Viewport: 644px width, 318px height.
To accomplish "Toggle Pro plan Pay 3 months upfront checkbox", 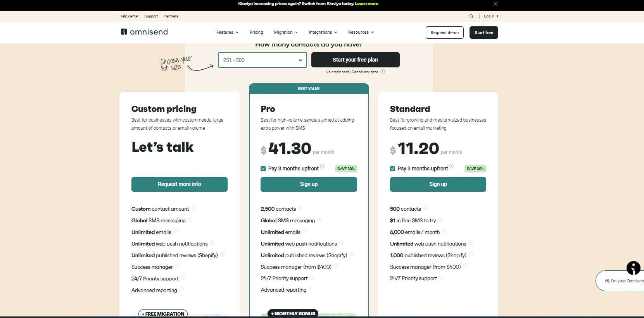I will click(263, 168).
